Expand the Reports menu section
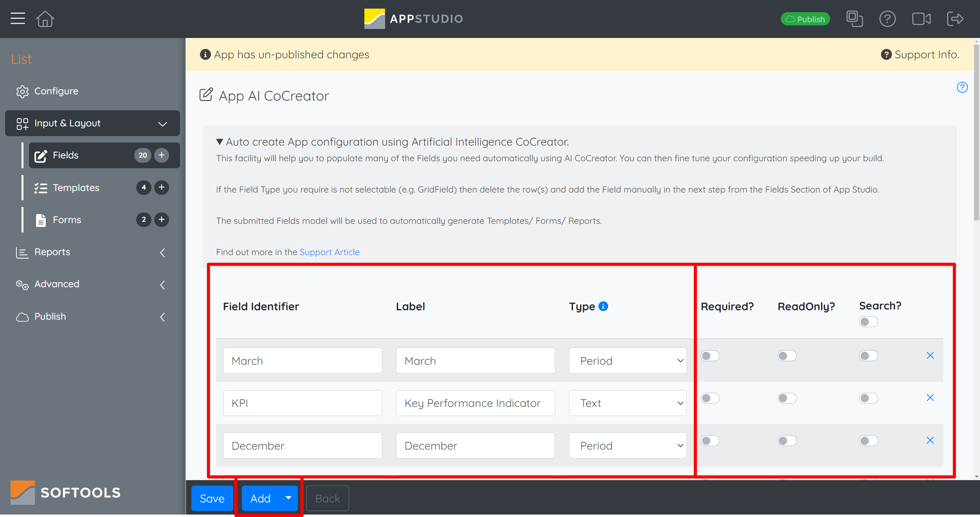Screen dimensions: 980x517 162,252
